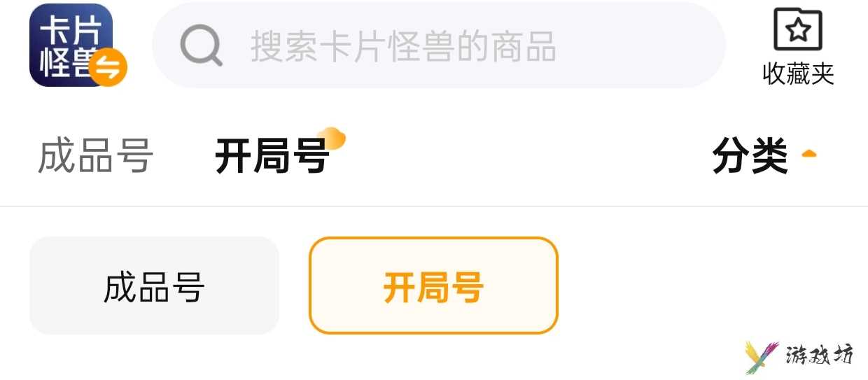The image size is (868, 380).
Task: Click the 收藏夹 text label
Action: 798,73
